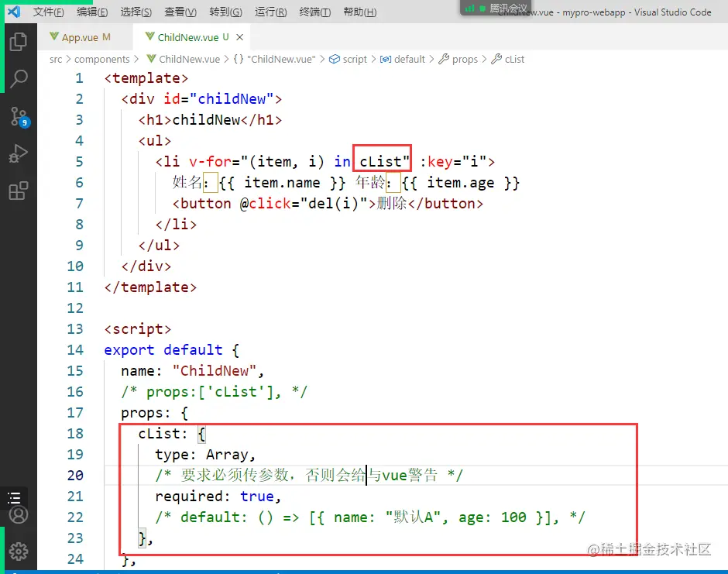Close the ChildNew.vue tab
Viewport: 728px width, 574px height.
tap(239, 37)
